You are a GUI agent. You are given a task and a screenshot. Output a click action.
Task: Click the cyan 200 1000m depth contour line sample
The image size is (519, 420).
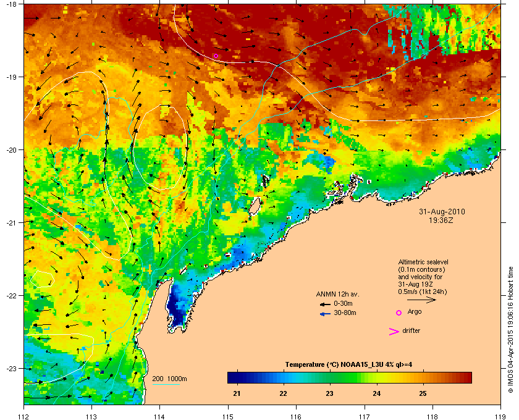point(166,385)
